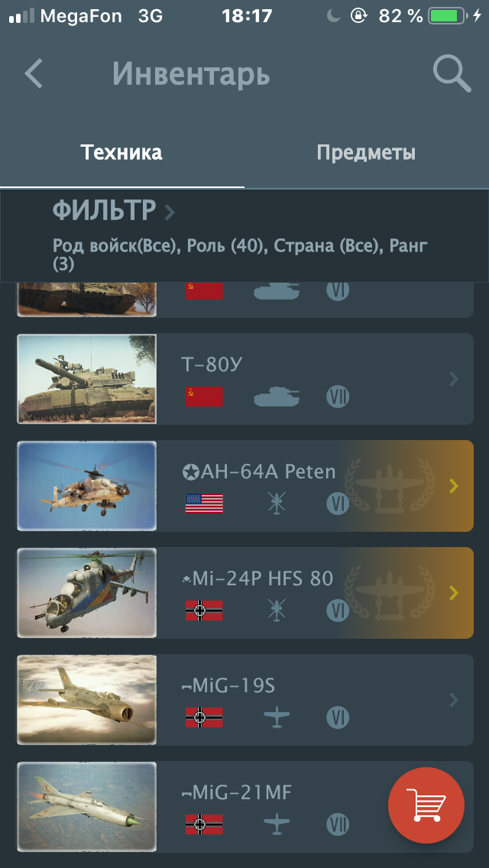
Task: Tap aircraft type icon on MiG-19S row
Action: [277, 717]
